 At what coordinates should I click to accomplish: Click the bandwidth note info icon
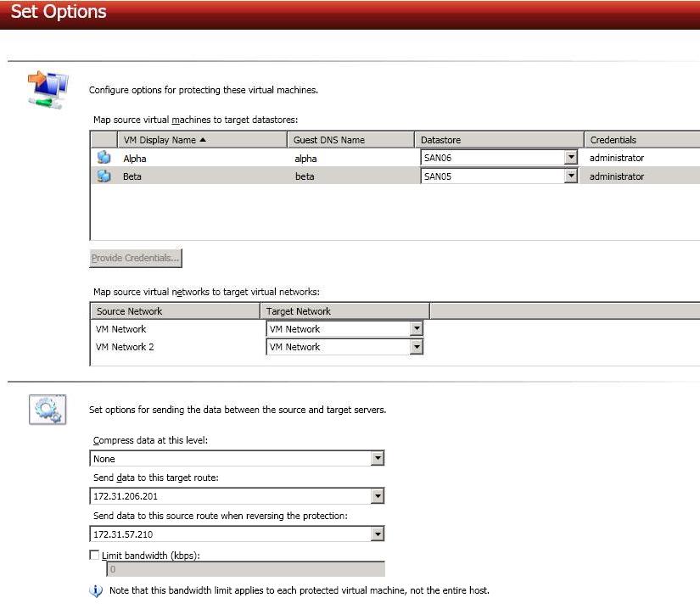[96, 590]
